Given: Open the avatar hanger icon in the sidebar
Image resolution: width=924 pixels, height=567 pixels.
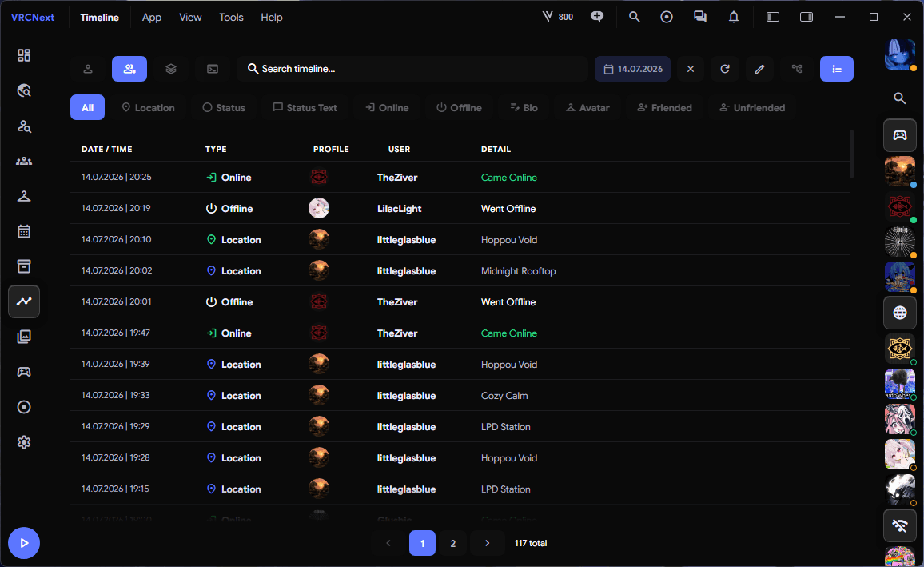Looking at the screenshot, I should pyautogui.click(x=23, y=196).
